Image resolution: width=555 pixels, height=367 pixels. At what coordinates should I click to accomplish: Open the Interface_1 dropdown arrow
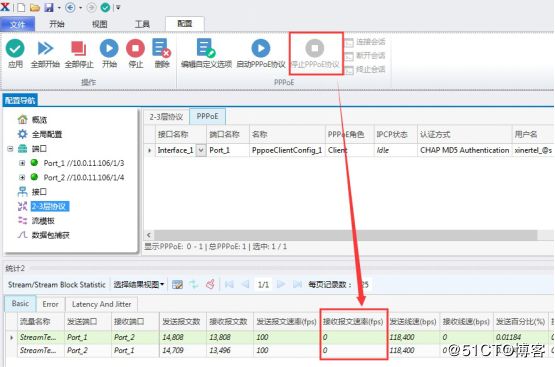click(x=201, y=150)
